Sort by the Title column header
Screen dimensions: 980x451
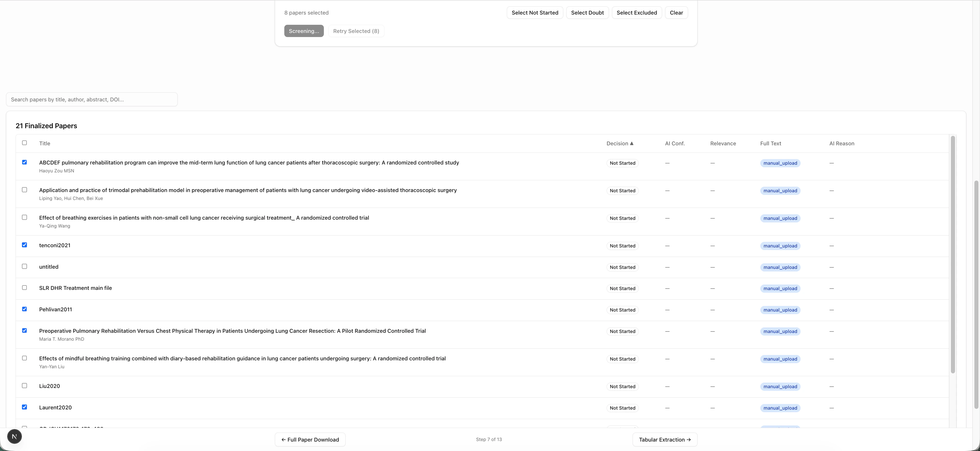point(44,144)
